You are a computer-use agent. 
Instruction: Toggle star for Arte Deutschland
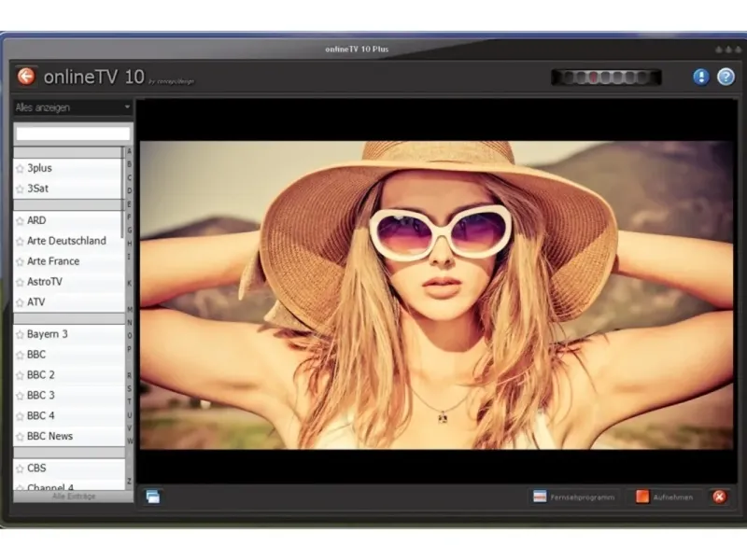pyautogui.click(x=20, y=242)
